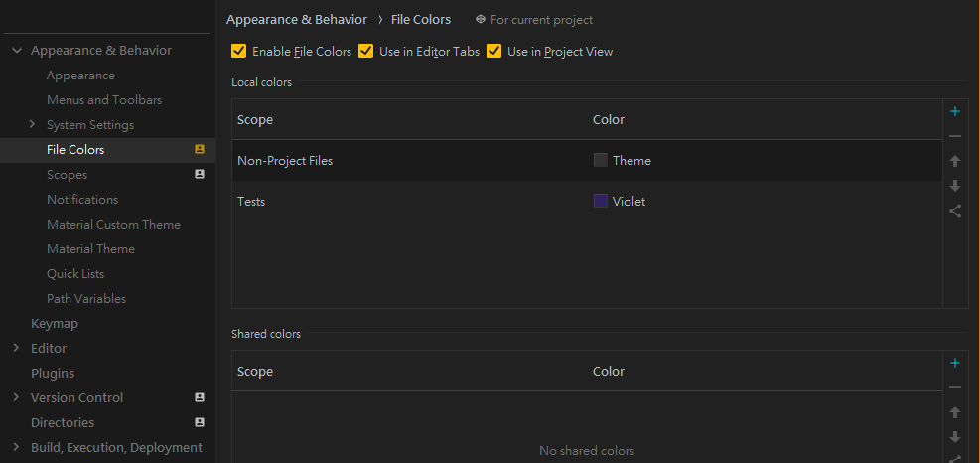980x463 pixels.
Task: Click the add button for Local colors
Action: pyautogui.click(x=955, y=111)
